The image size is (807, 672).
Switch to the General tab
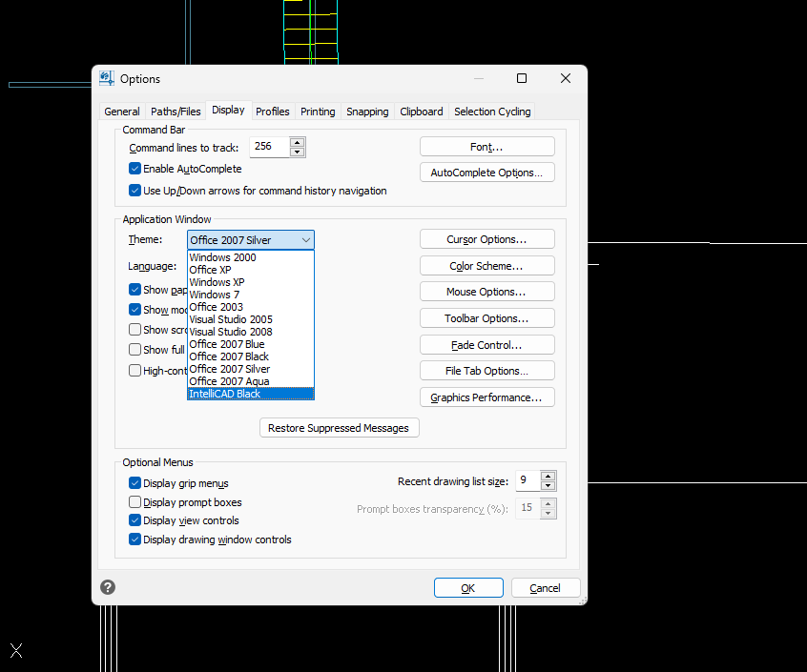[x=122, y=112]
